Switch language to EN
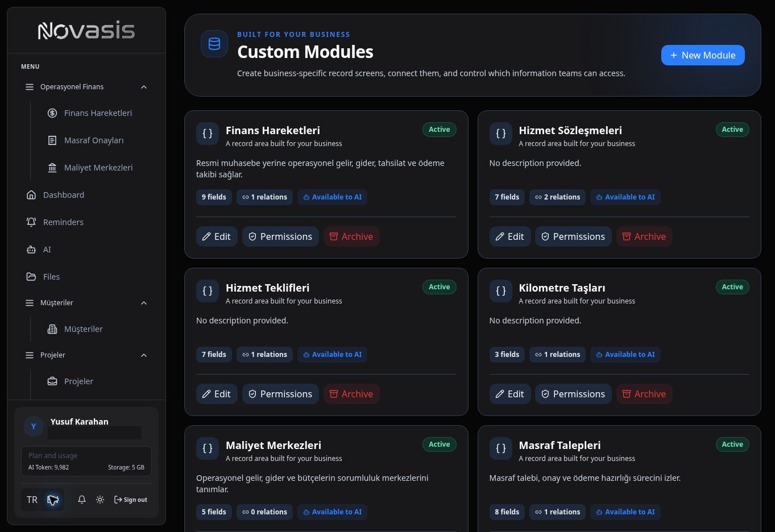This screenshot has height=532, width=775. [53, 500]
